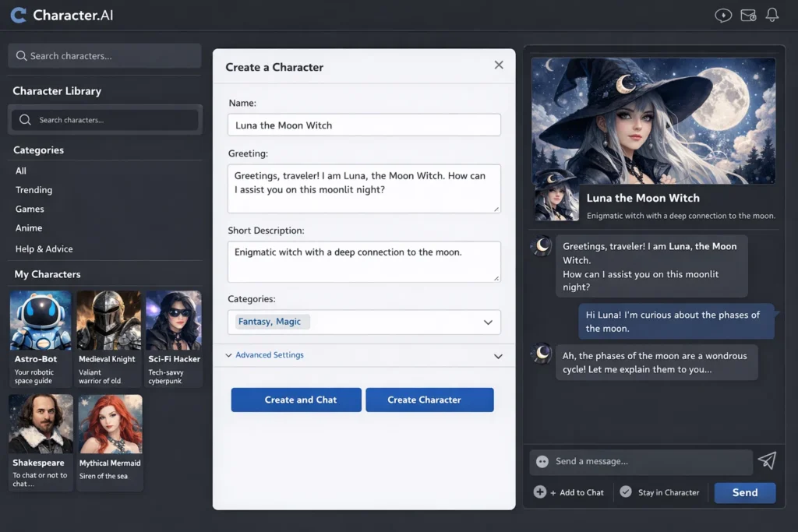Open the messages inbox icon

[748, 15]
